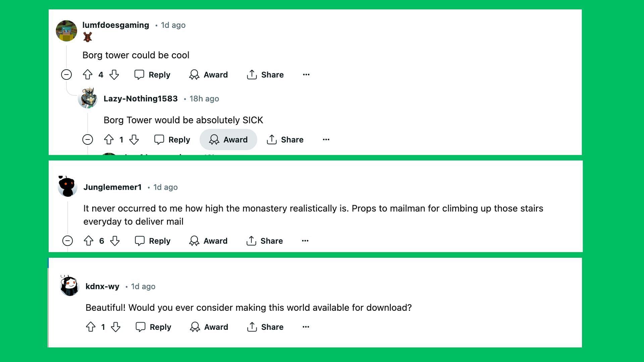The width and height of the screenshot is (644, 362).
Task: Downvote Junglememer1's monastery comment
Action: point(115,241)
